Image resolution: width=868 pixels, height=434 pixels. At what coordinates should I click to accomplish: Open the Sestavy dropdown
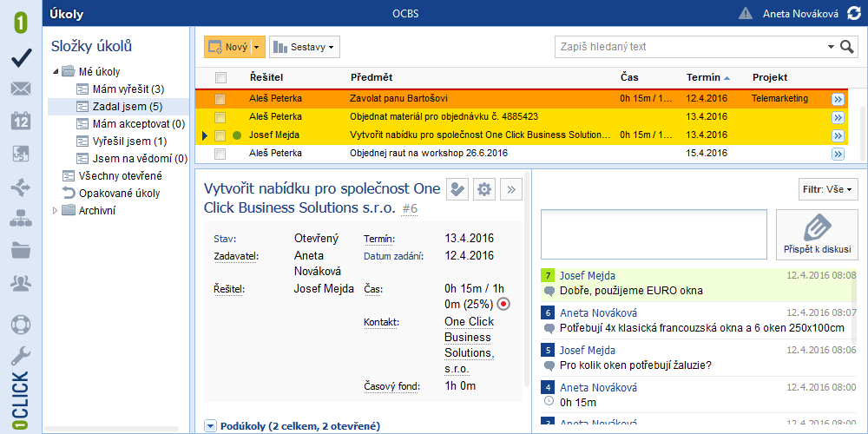(x=305, y=47)
